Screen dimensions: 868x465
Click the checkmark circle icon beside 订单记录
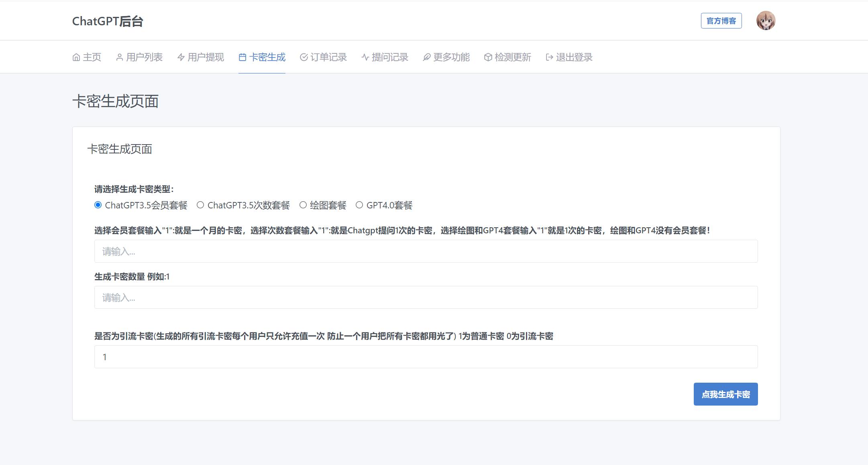(x=304, y=57)
